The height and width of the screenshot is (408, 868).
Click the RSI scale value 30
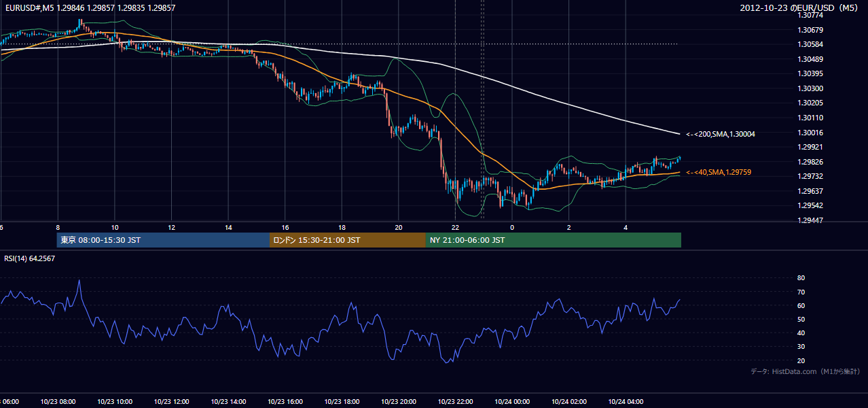[x=801, y=347]
